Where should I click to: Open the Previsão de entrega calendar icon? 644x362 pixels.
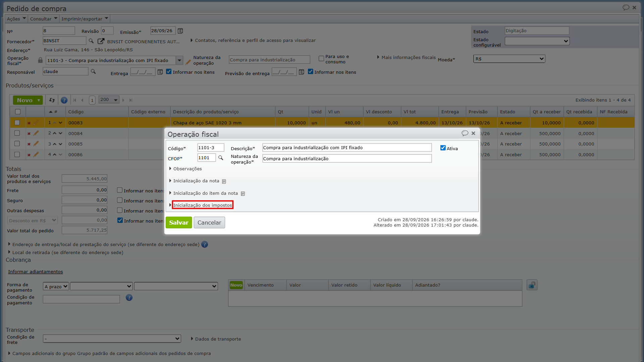click(x=301, y=72)
